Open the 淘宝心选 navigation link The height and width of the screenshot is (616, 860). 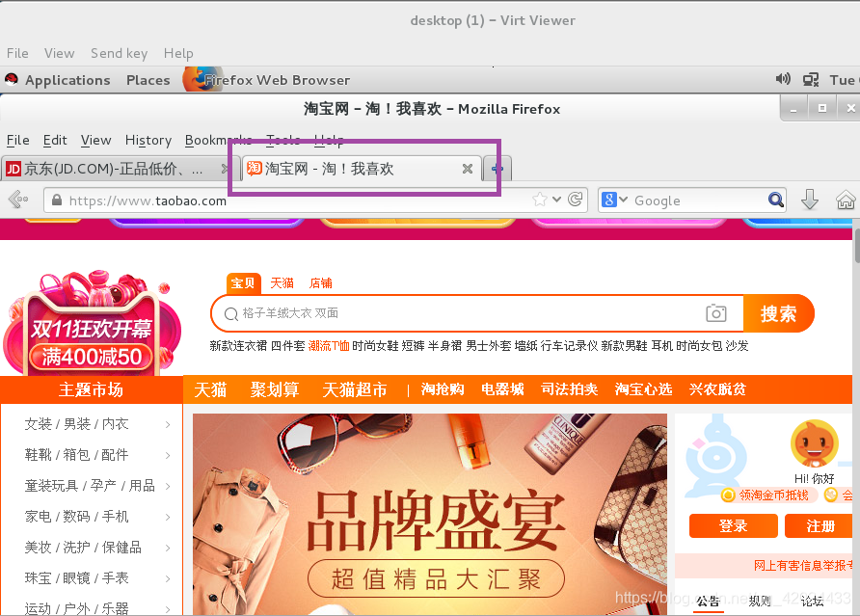(643, 388)
